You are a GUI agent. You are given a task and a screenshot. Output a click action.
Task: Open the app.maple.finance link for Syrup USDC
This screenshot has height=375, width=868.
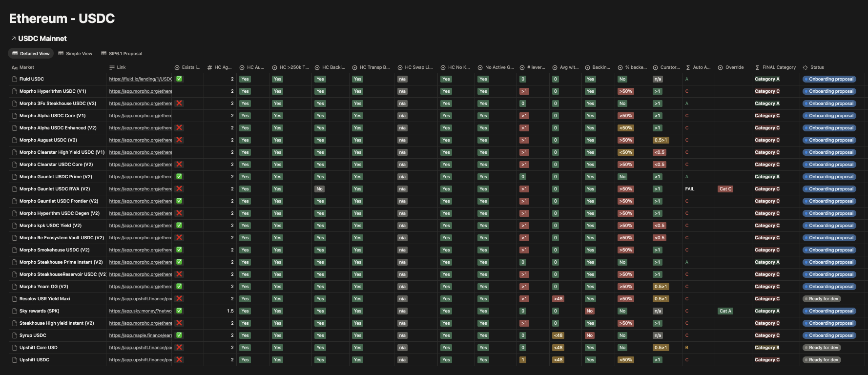tap(141, 335)
